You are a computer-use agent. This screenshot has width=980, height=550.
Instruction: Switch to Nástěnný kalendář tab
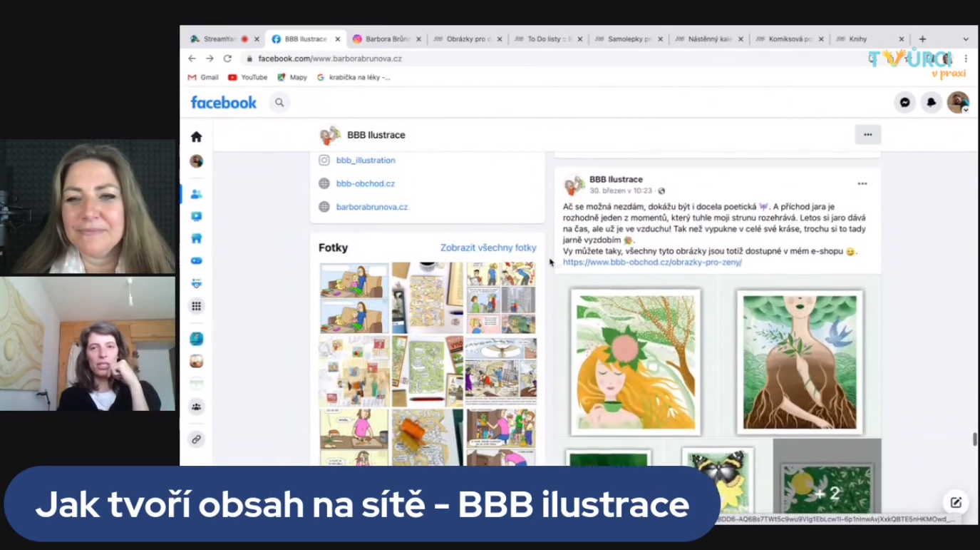tap(709, 39)
